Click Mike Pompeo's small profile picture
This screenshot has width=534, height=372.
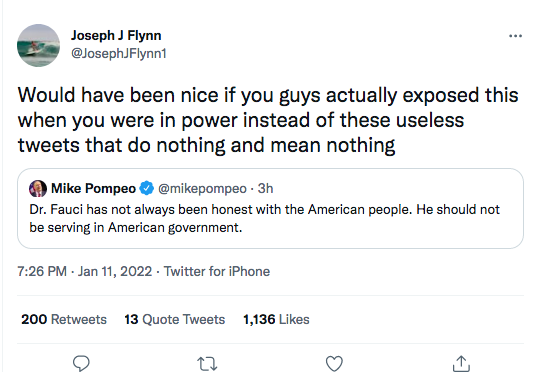(x=38, y=188)
